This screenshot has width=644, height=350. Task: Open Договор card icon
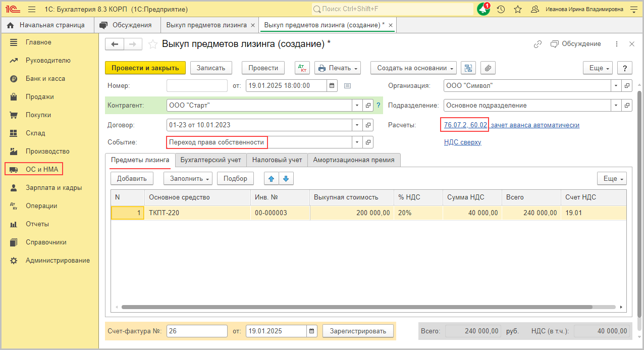pos(368,124)
